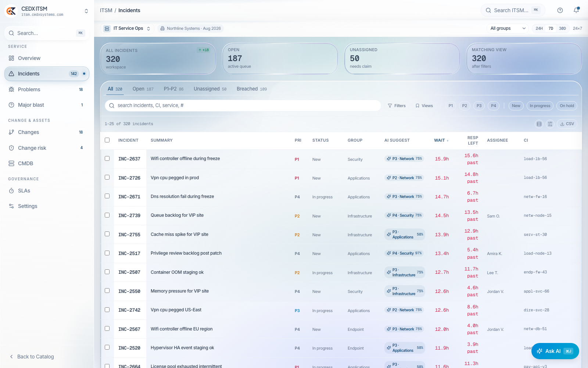Click AI suggestion badge for INC-2517
This screenshot has width=588, height=368.
(404, 253)
